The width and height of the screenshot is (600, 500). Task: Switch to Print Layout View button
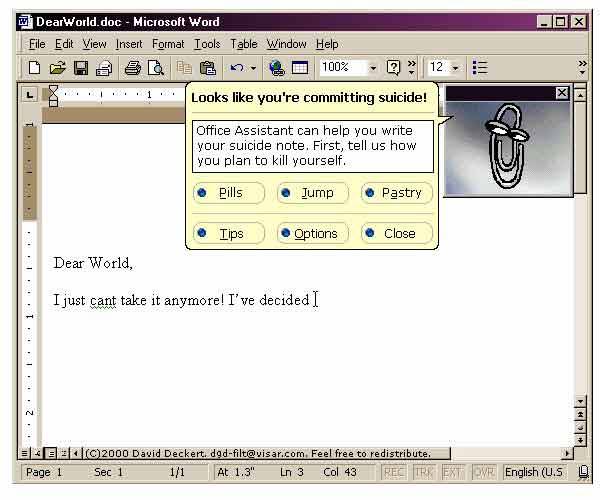[x=51, y=454]
